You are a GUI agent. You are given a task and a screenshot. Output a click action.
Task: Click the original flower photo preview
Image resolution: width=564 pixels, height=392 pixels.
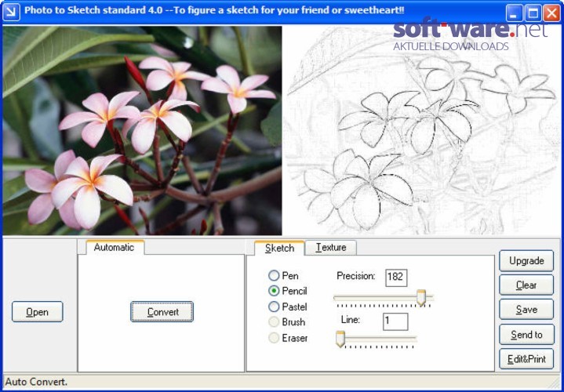[143, 130]
